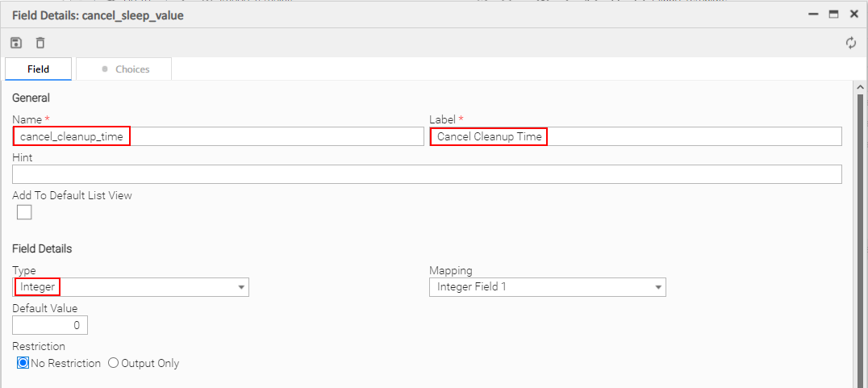Click the vertical scrollbar track

point(860,242)
